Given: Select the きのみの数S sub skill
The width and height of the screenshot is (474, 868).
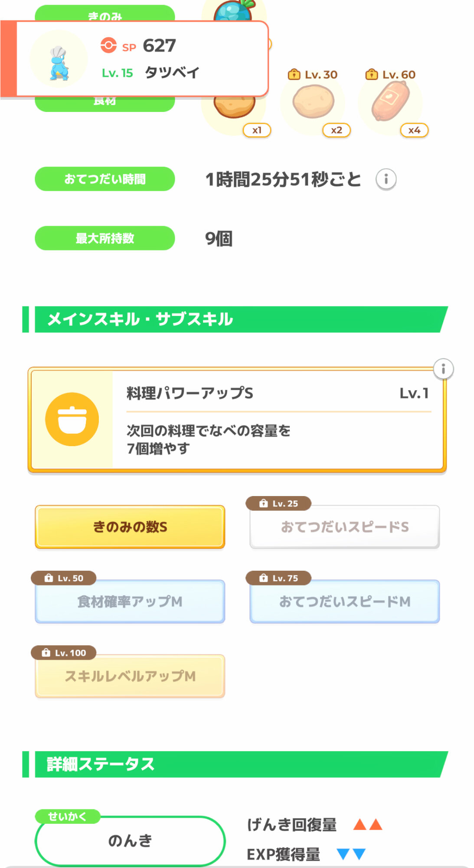Looking at the screenshot, I should (130, 527).
